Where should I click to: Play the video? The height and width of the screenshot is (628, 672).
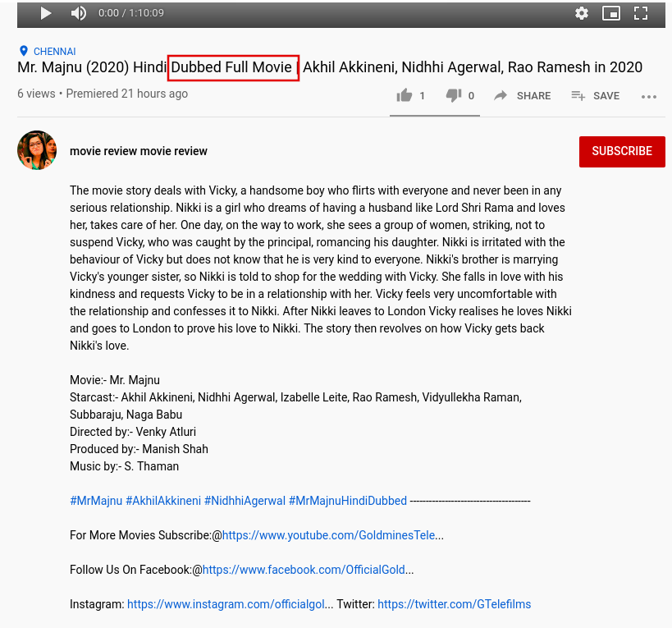[x=45, y=13]
